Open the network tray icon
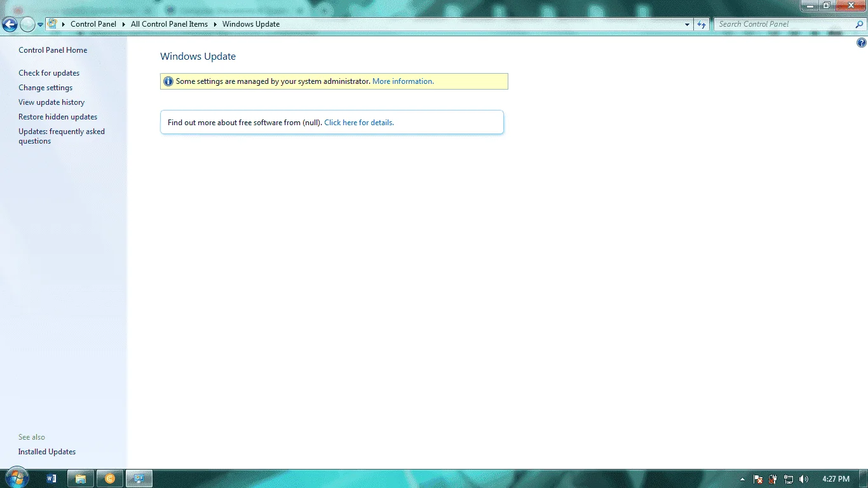 tap(789, 479)
